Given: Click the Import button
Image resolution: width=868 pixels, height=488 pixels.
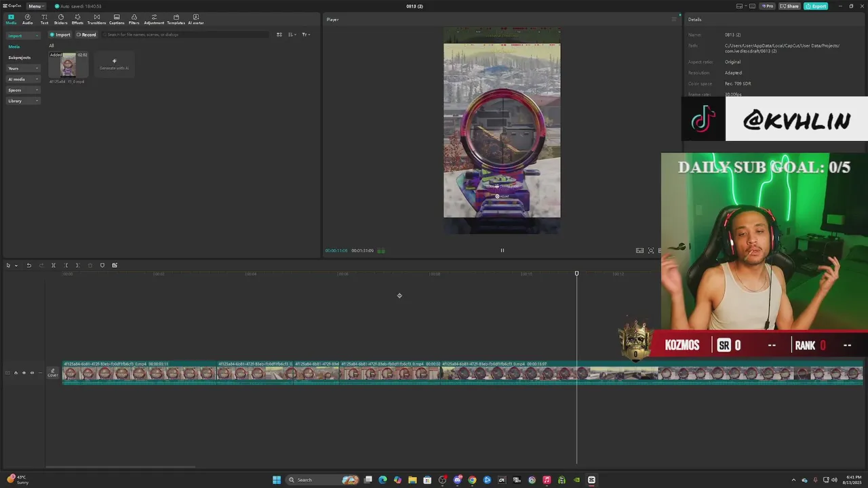Looking at the screenshot, I should (x=60, y=35).
